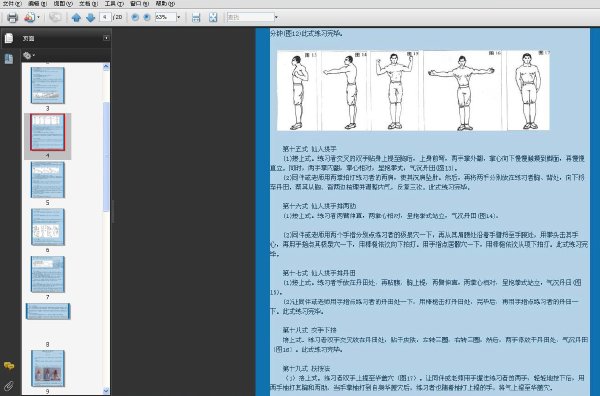
Task: Go to next page with down arrow
Action: 90,18
